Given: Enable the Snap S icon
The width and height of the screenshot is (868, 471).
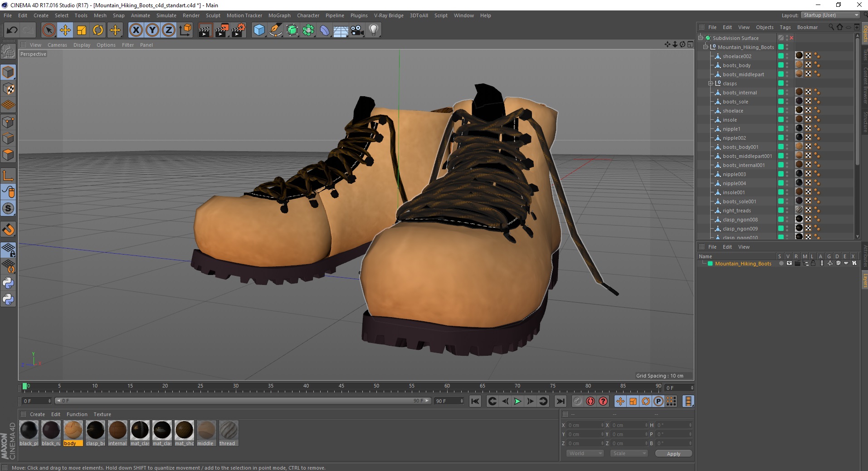Looking at the screenshot, I should (x=8, y=209).
